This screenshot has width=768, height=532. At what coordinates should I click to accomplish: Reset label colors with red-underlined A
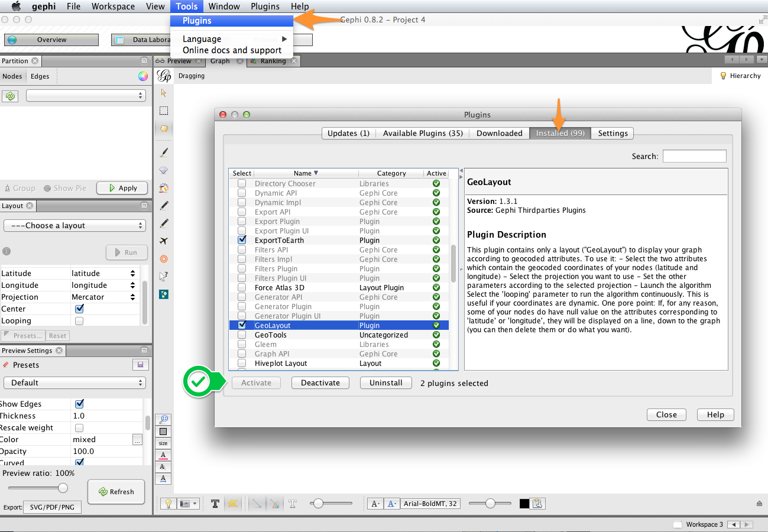(163, 455)
